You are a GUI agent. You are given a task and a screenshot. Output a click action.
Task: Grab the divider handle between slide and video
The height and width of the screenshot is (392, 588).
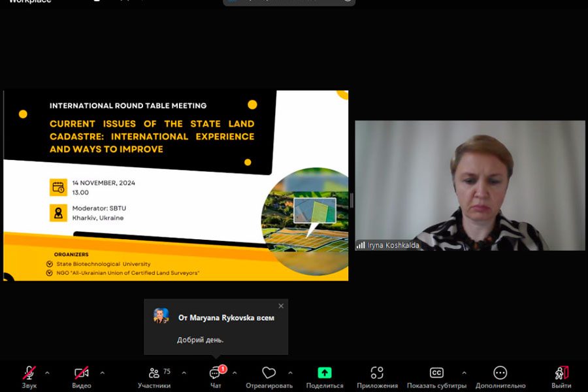click(x=351, y=201)
